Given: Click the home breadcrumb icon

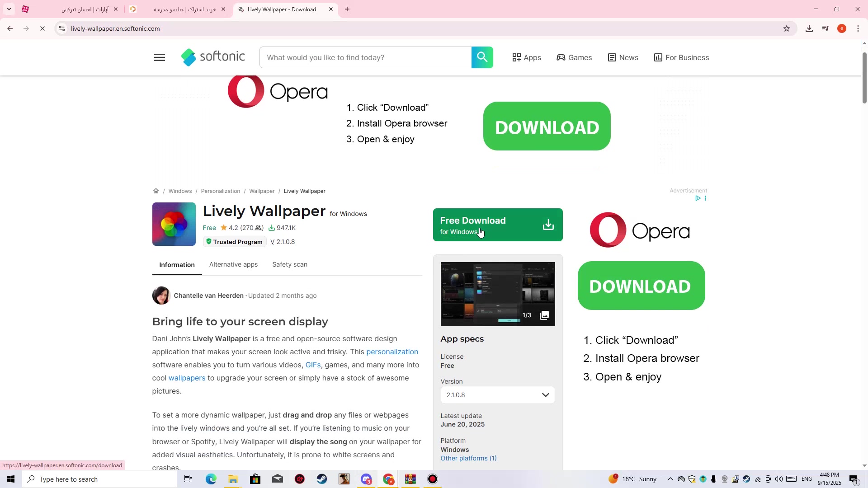Looking at the screenshot, I should [x=156, y=191].
